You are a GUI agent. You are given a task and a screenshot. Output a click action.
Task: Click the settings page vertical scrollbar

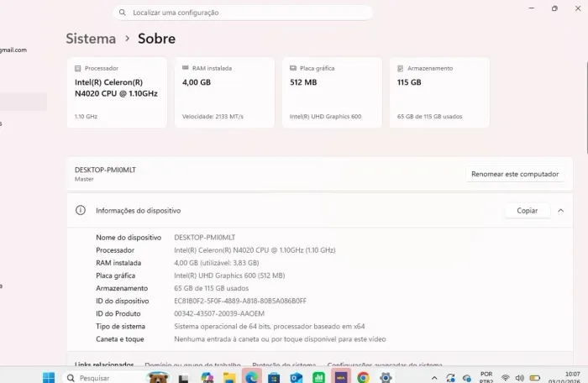[585, 107]
